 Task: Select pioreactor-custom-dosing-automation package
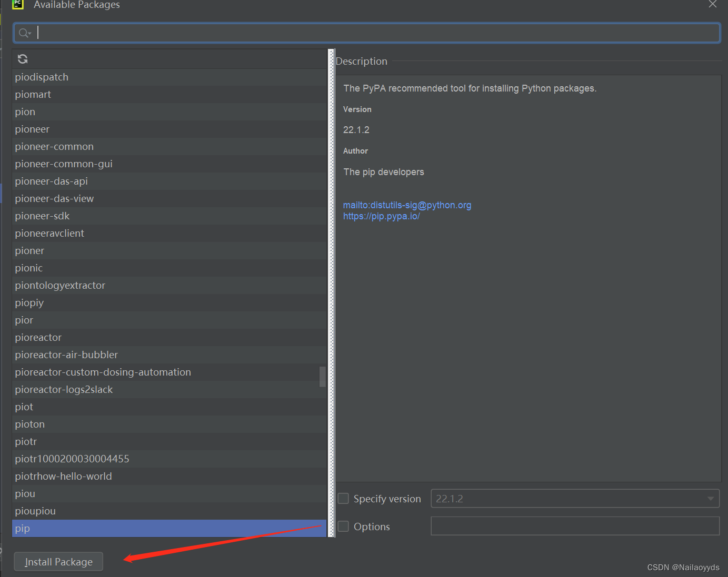169,372
